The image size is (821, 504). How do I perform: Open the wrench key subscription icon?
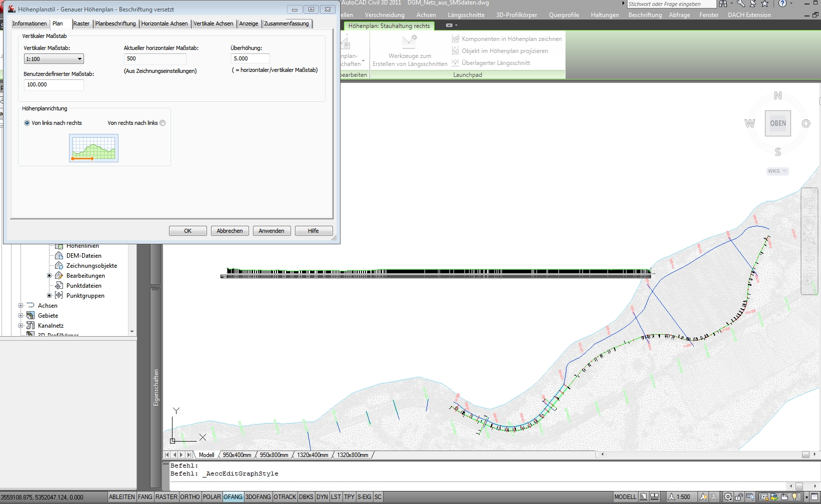pos(741,3)
